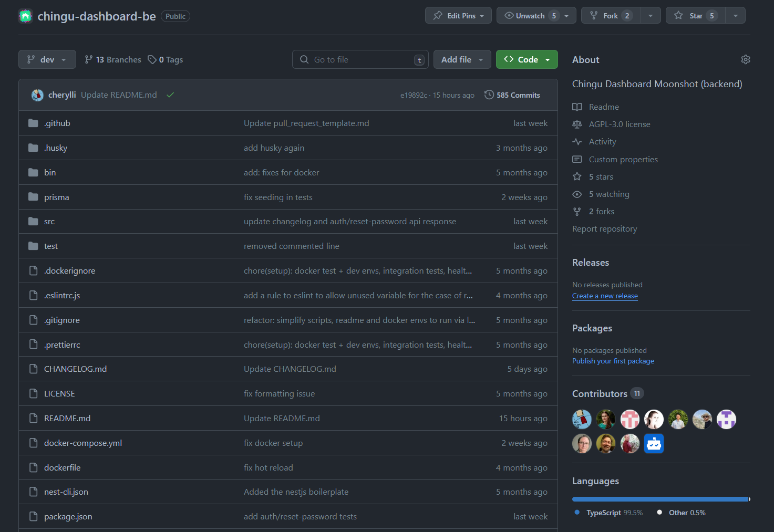Open the Add file dropdown

[462, 59]
